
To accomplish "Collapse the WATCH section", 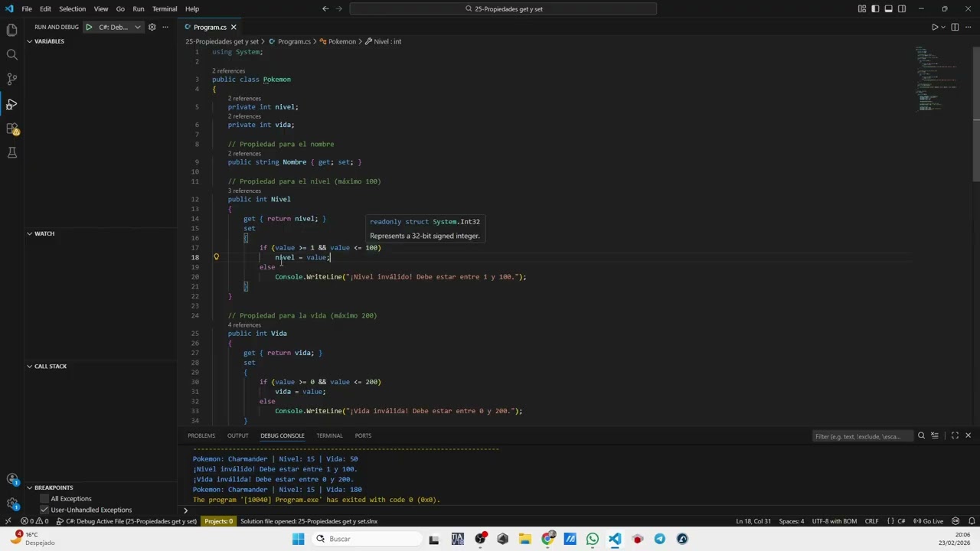I will [x=44, y=233].
